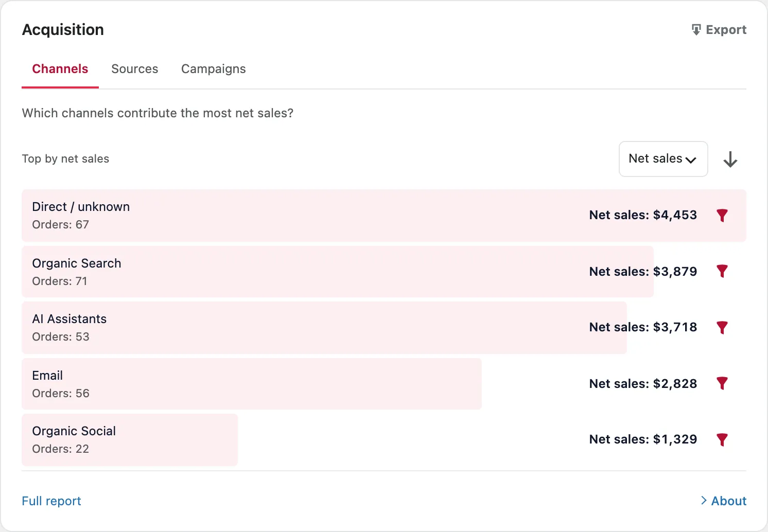Screen dimensions: 768x532
Task: Filter by Organic Search funnel icon
Action: pyautogui.click(x=722, y=271)
